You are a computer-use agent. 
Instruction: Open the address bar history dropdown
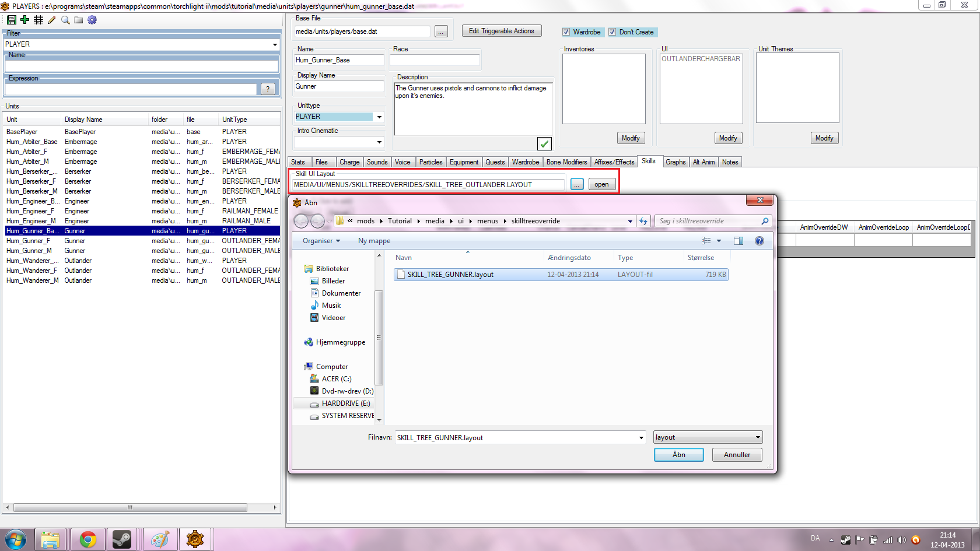click(630, 221)
